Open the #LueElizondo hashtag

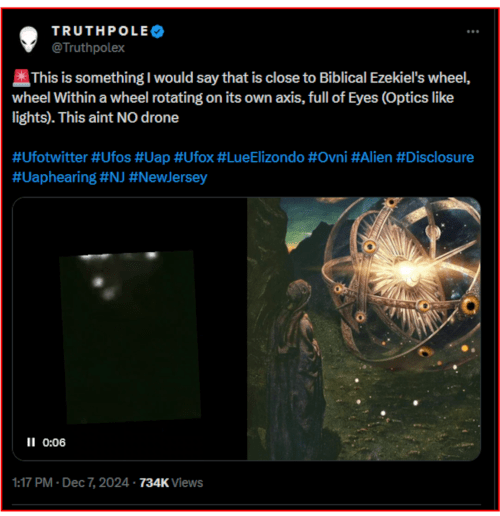(261, 157)
